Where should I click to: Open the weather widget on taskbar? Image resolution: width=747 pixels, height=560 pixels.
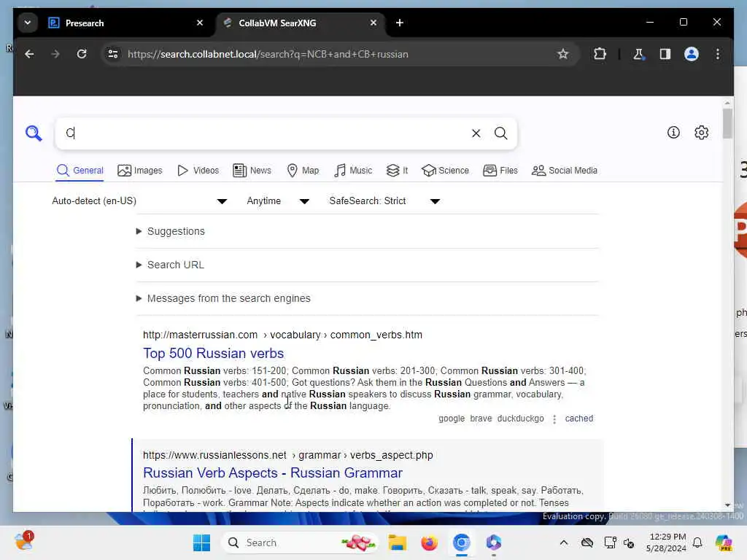24,542
